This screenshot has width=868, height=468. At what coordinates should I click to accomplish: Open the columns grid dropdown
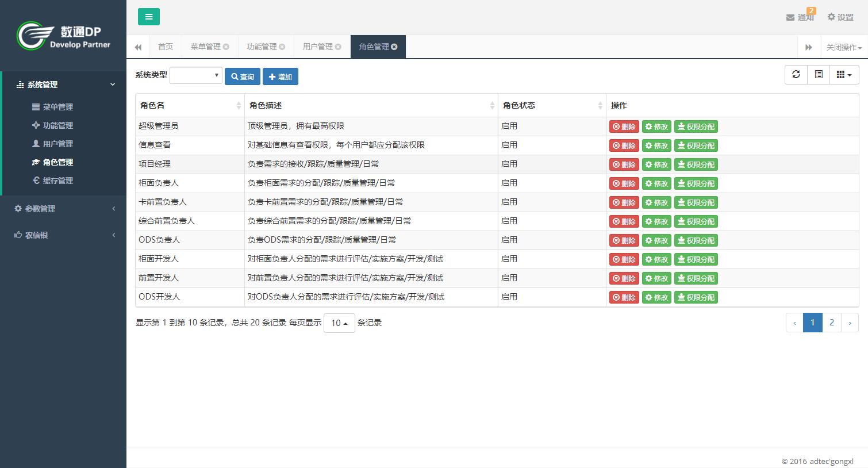(844, 75)
